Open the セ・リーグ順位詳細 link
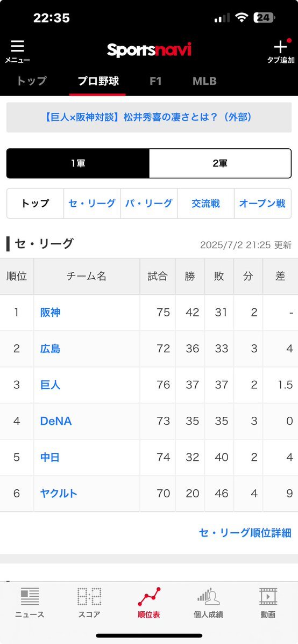Screen dimensions: 298x644 tap(245, 533)
